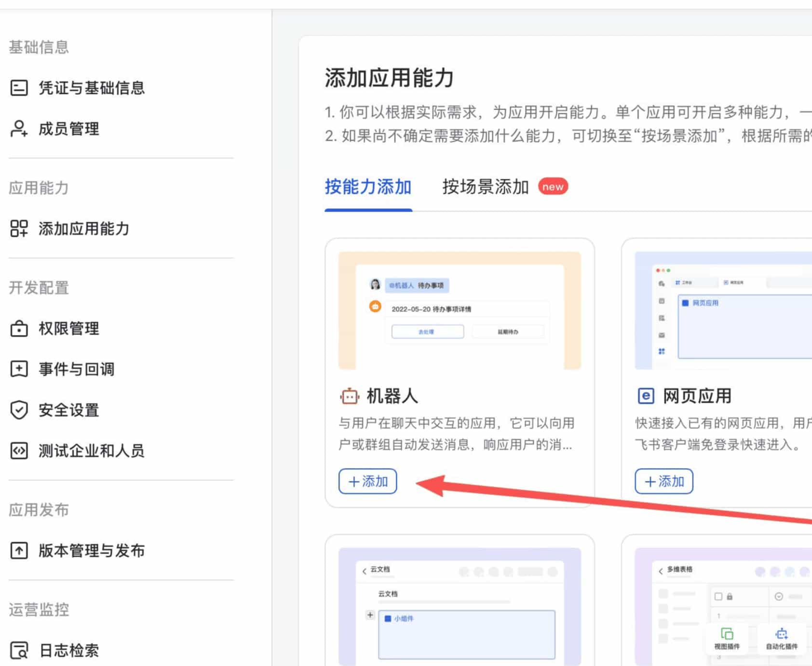Image resolution: width=812 pixels, height=666 pixels.
Task: Click the 机器人 preview thumbnail image
Action: 460,310
